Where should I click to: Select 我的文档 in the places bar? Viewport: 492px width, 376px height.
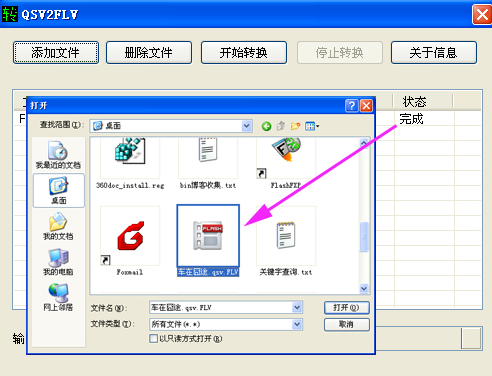[58, 226]
